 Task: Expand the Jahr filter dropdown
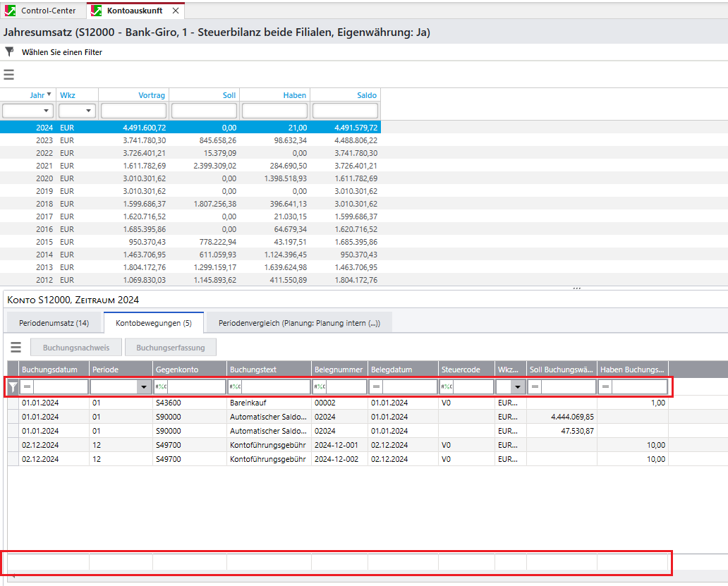pyautogui.click(x=47, y=111)
